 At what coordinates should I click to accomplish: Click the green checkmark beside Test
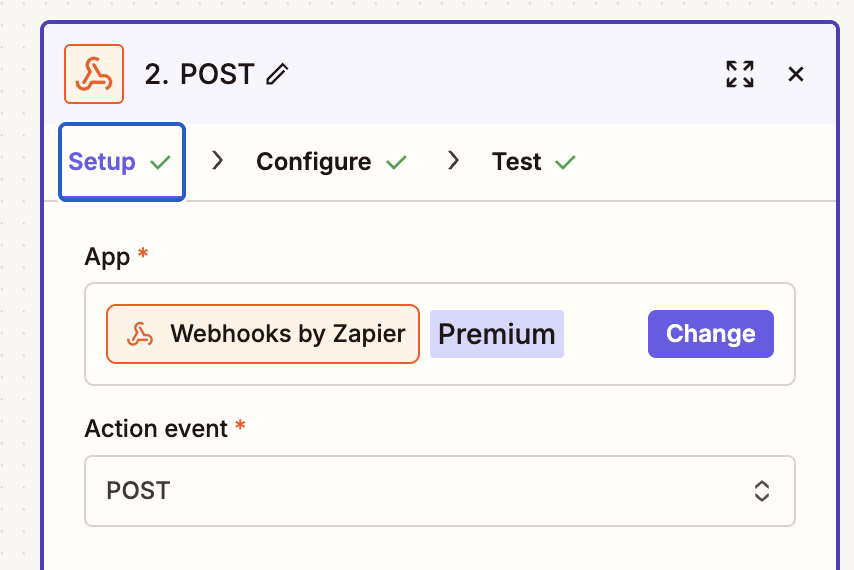pos(566,162)
